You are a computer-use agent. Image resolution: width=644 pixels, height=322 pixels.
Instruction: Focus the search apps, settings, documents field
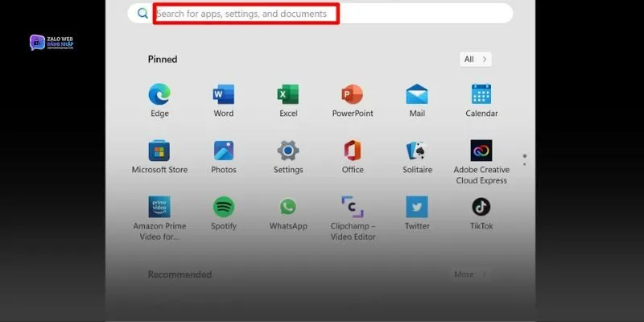click(x=246, y=14)
